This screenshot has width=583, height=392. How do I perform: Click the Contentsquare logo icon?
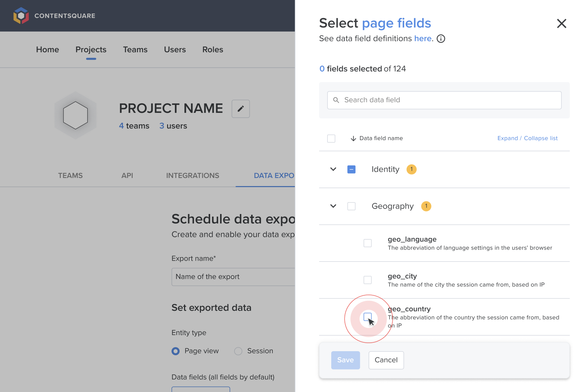click(x=21, y=15)
